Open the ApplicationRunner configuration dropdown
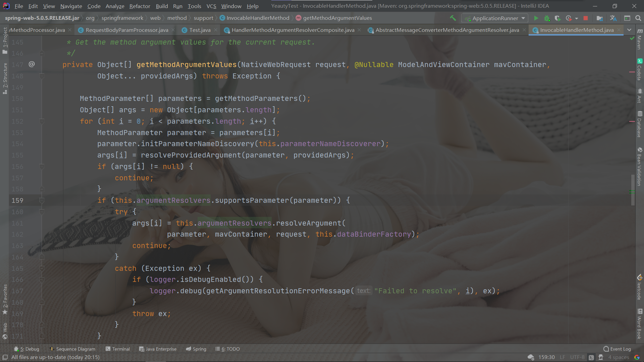This screenshot has height=362, width=644. coord(494,18)
